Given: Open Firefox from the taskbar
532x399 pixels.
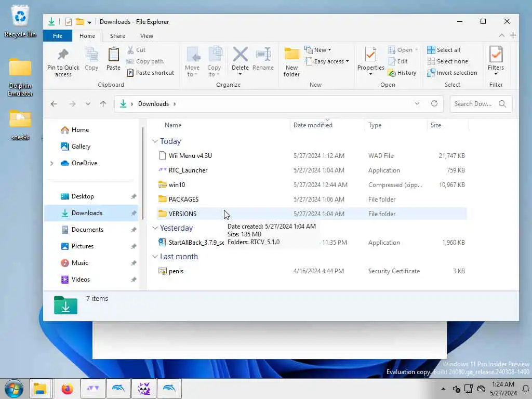Looking at the screenshot, I should coord(67,389).
